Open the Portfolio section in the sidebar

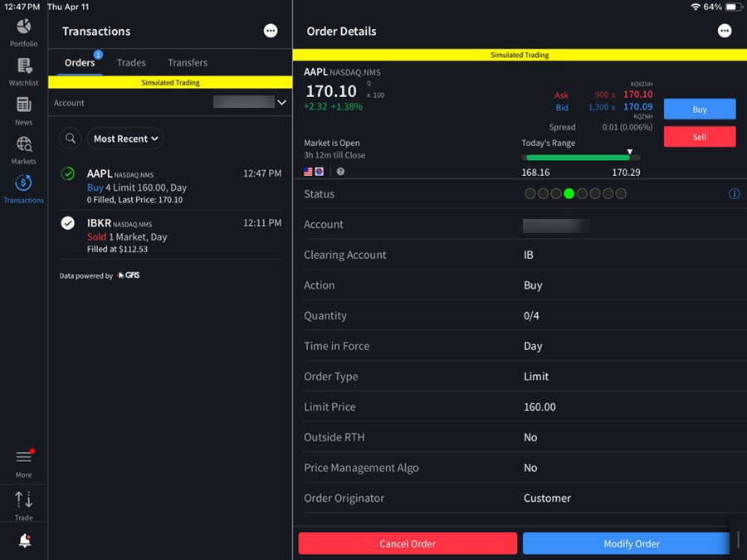[23, 32]
